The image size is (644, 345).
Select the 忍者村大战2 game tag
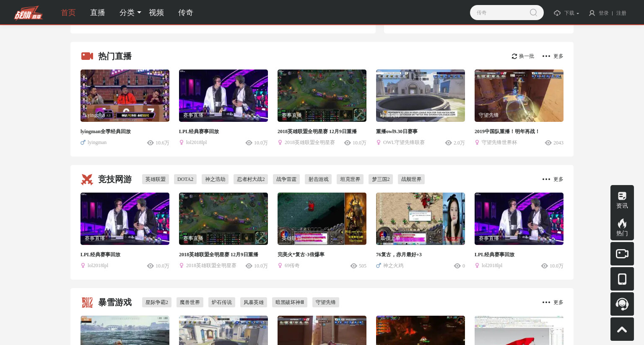251,179
